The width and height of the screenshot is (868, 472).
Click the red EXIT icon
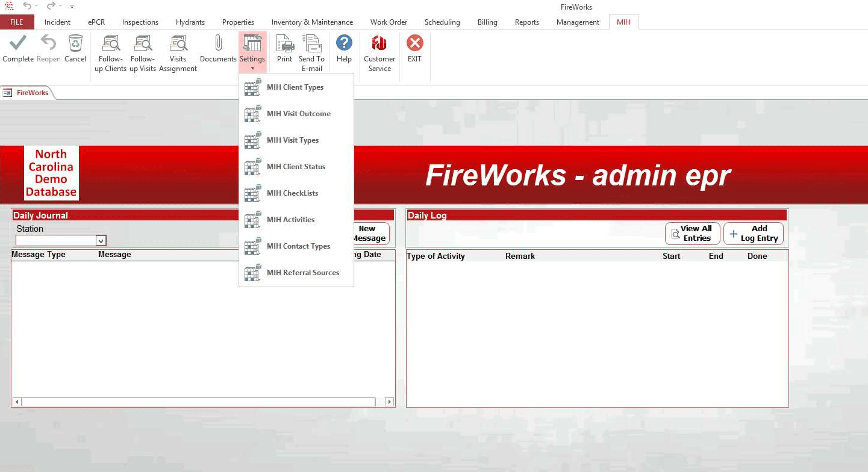click(414, 43)
